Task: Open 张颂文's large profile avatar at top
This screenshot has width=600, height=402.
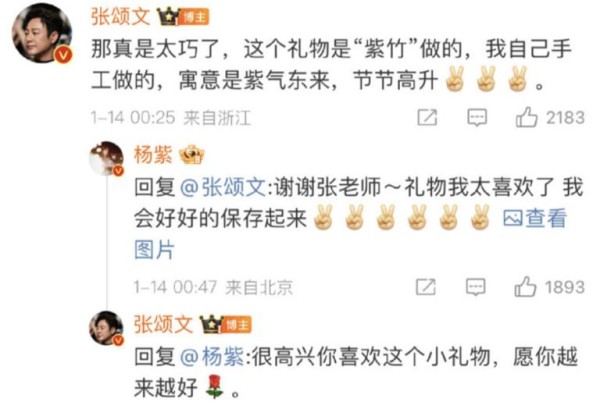Action: pyautogui.click(x=42, y=33)
